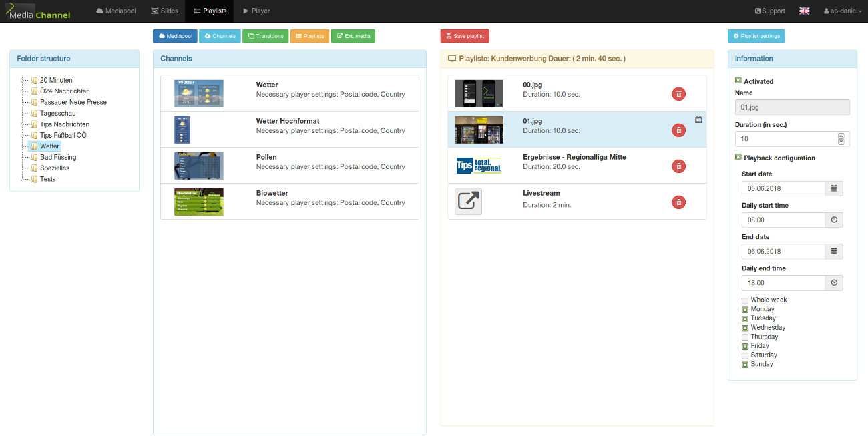Open the Start date calendar picker
This screenshot has height=436, width=868.
[x=833, y=189]
